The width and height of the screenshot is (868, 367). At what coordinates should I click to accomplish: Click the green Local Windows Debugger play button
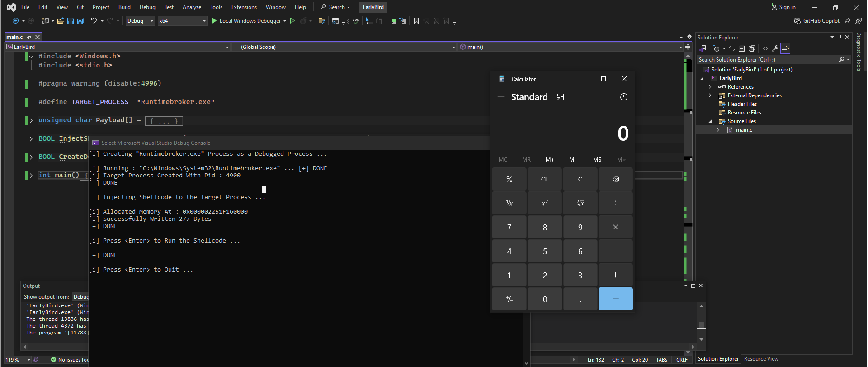click(214, 21)
